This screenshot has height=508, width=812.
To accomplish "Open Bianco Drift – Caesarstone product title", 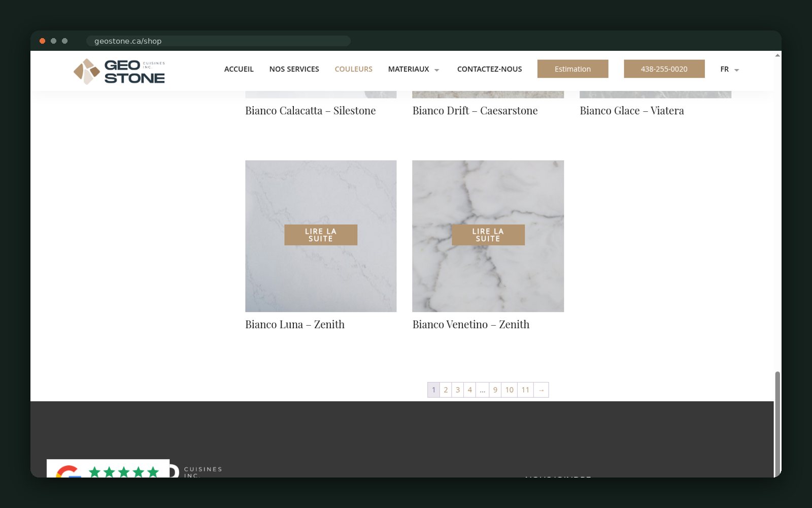I will pos(475,111).
